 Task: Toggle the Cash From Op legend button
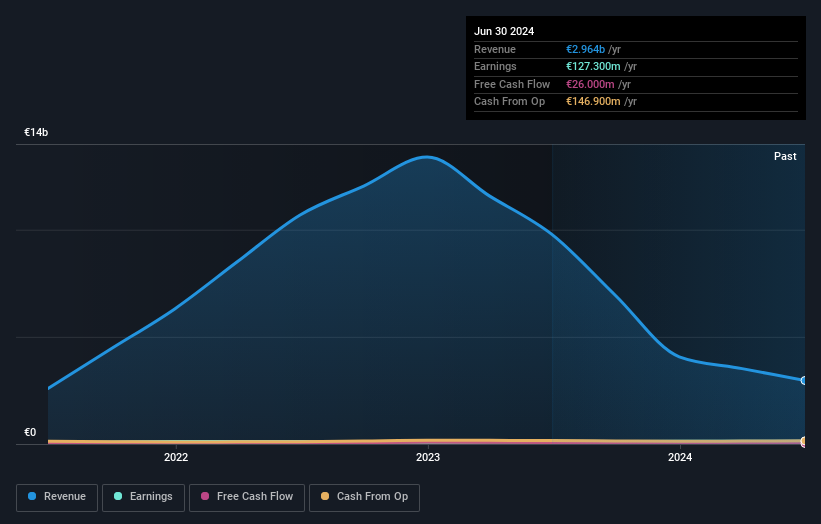tap(364, 497)
